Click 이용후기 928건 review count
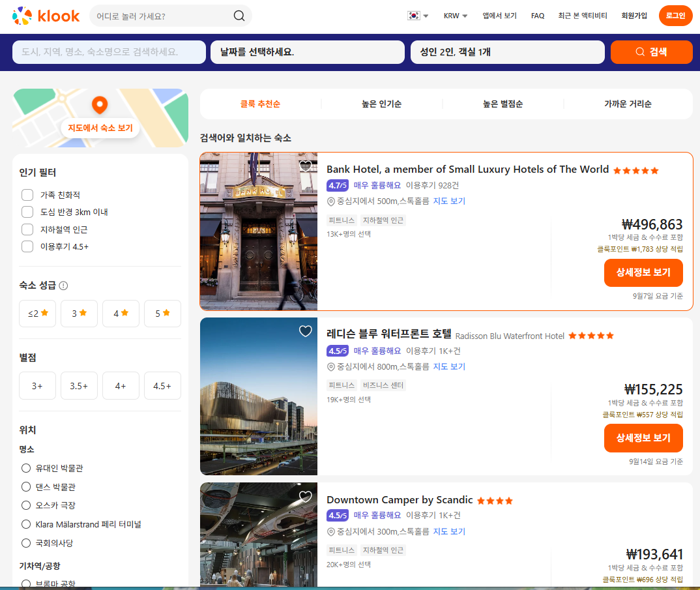Screen dimensions: 700x590 pyautogui.click(x=432, y=185)
